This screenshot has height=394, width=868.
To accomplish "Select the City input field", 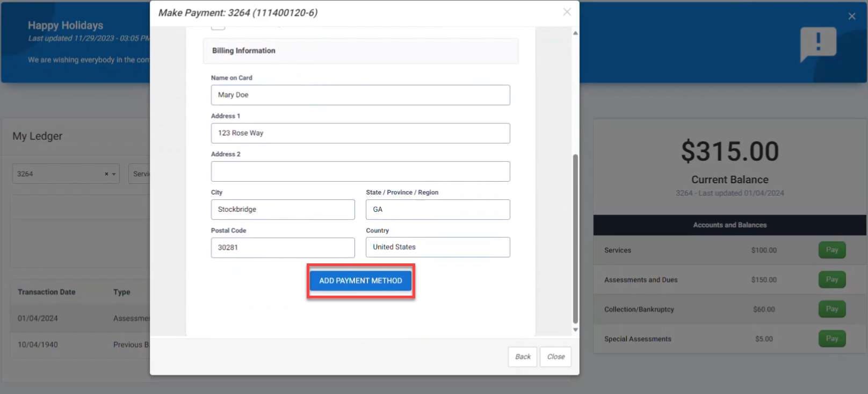I will tap(283, 210).
